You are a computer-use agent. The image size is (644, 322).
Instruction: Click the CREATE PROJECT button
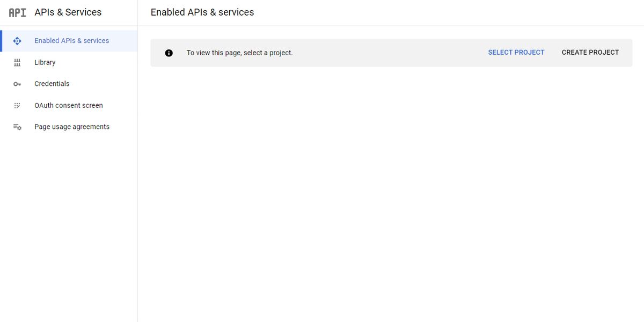tap(590, 53)
